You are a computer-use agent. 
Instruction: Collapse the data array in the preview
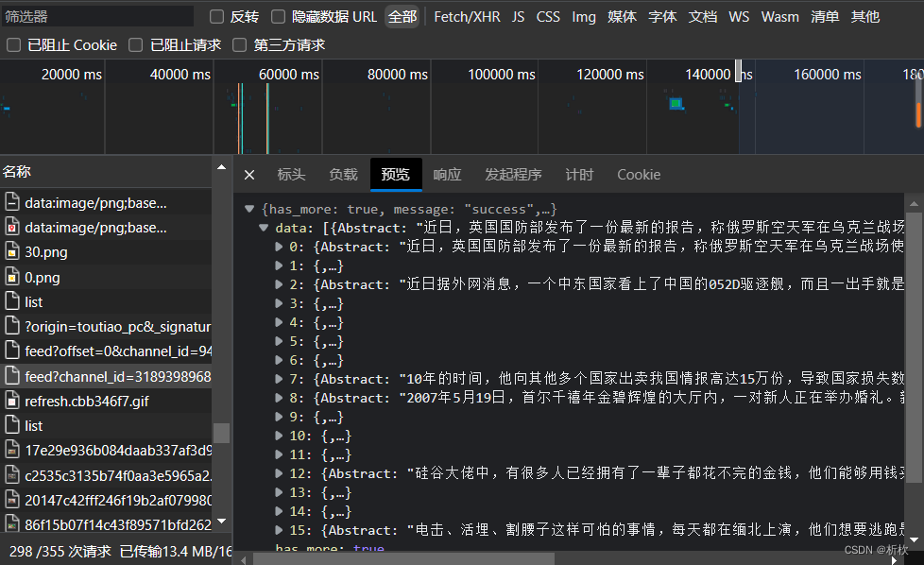(264, 228)
